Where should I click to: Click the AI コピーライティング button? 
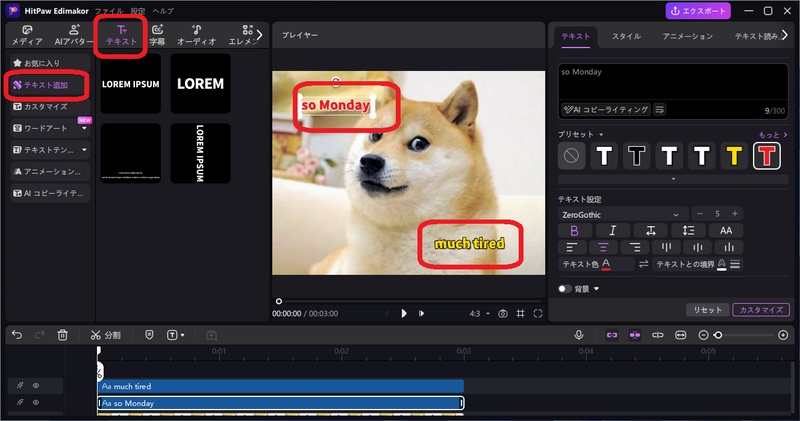606,109
